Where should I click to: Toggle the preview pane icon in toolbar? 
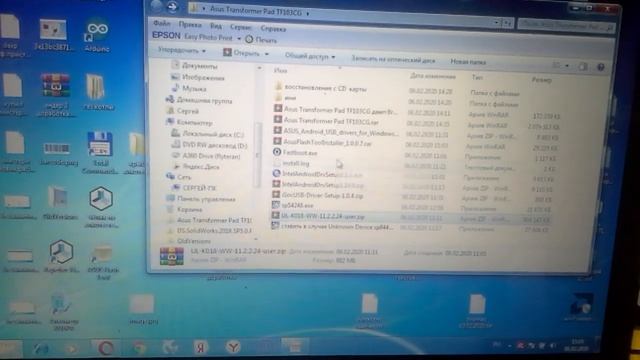[583, 67]
